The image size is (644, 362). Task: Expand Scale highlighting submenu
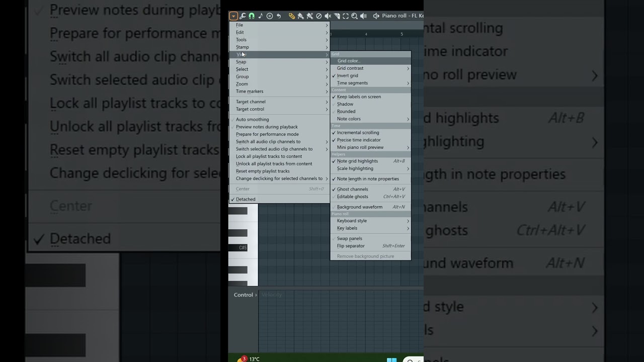370,168
